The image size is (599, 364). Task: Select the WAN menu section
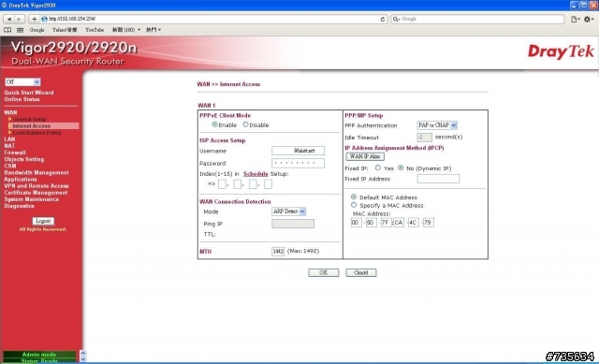click(x=10, y=112)
